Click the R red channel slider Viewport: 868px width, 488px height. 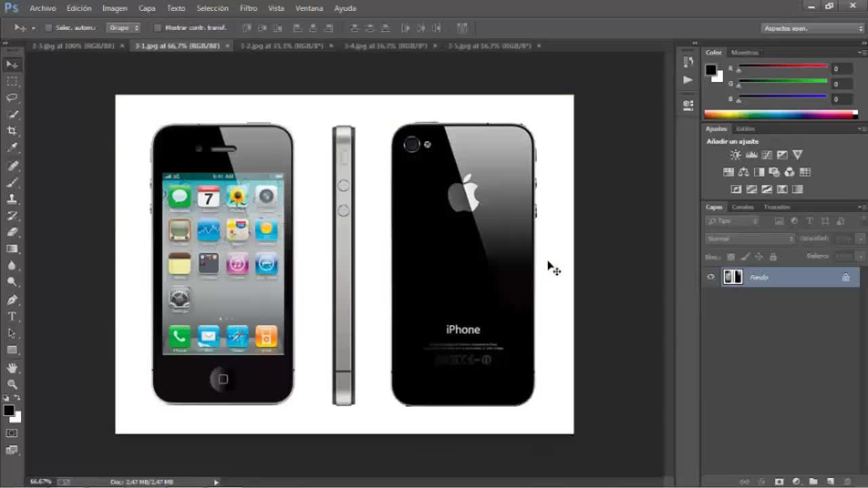tap(783, 67)
